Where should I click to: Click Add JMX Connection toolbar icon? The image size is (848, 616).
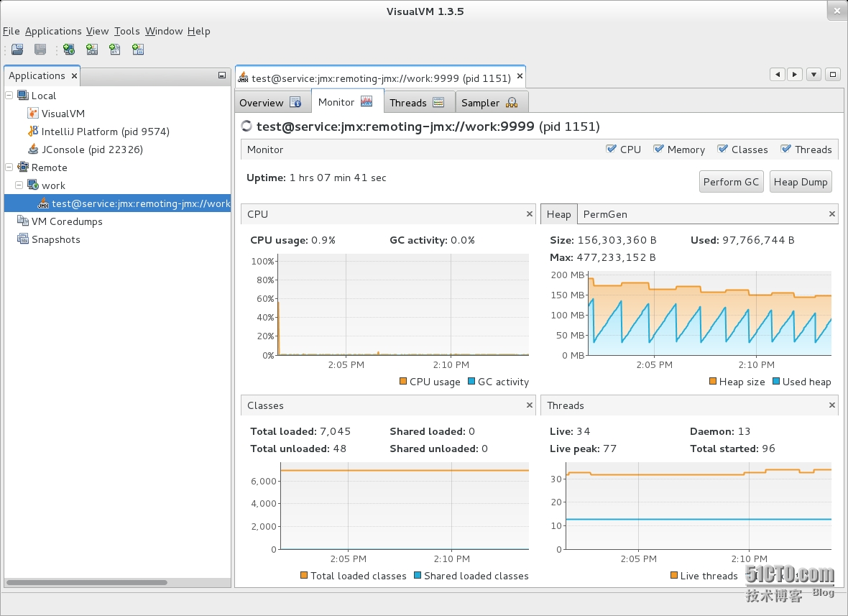(x=92, y=50)
